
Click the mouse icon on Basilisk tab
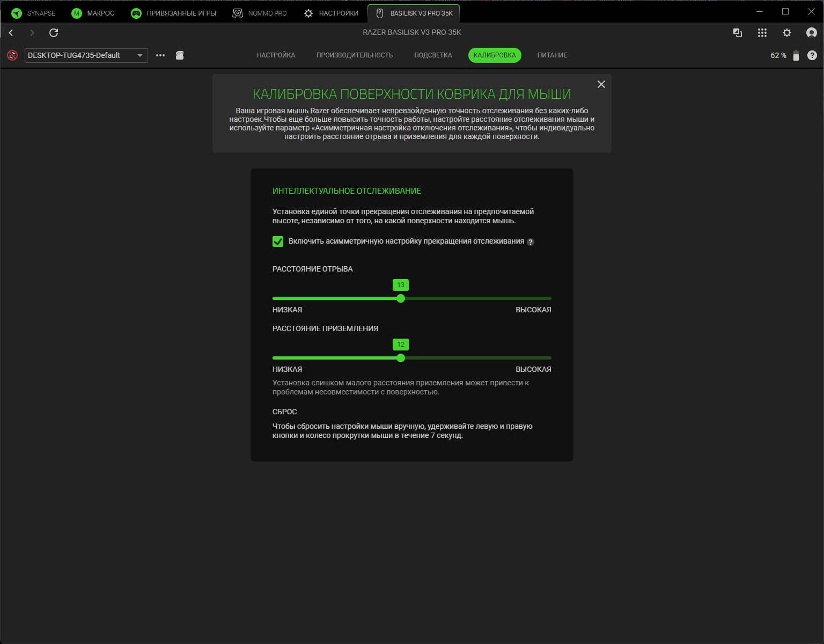pos(380,13)
